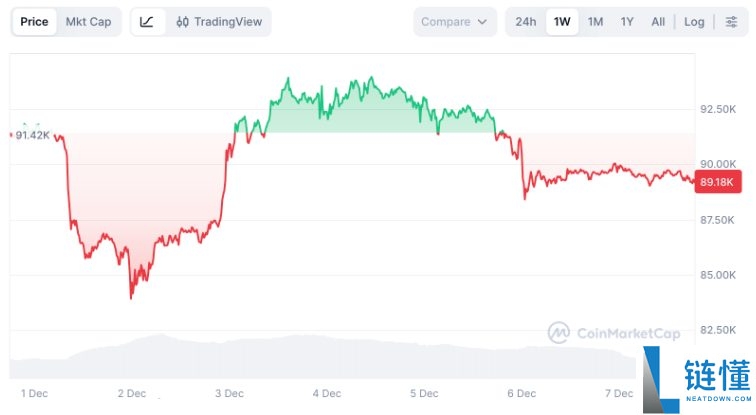Click the red 89.18K current price label
The height and width of the screenshot is (415, 756).
(x=716, y=182)
